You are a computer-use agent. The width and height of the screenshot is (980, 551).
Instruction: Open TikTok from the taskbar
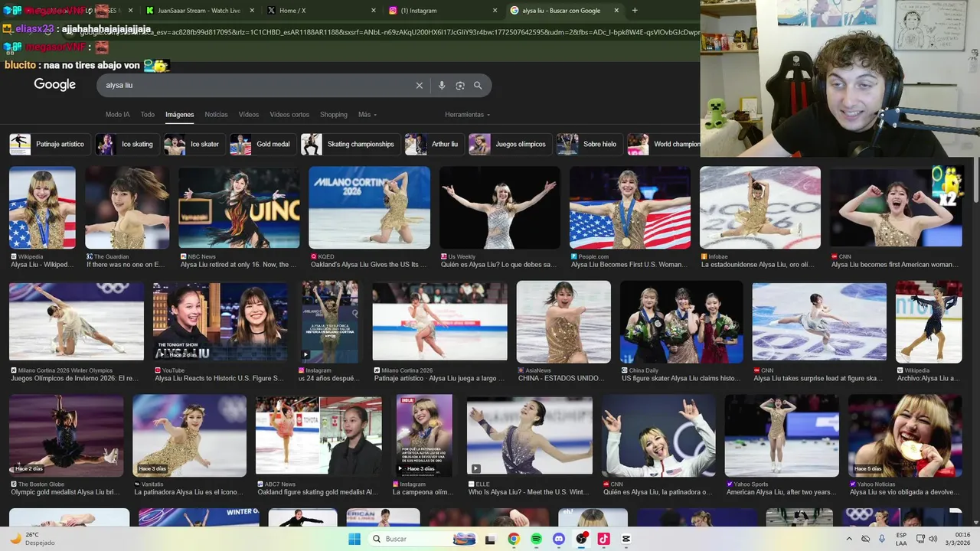click(603, 539)
